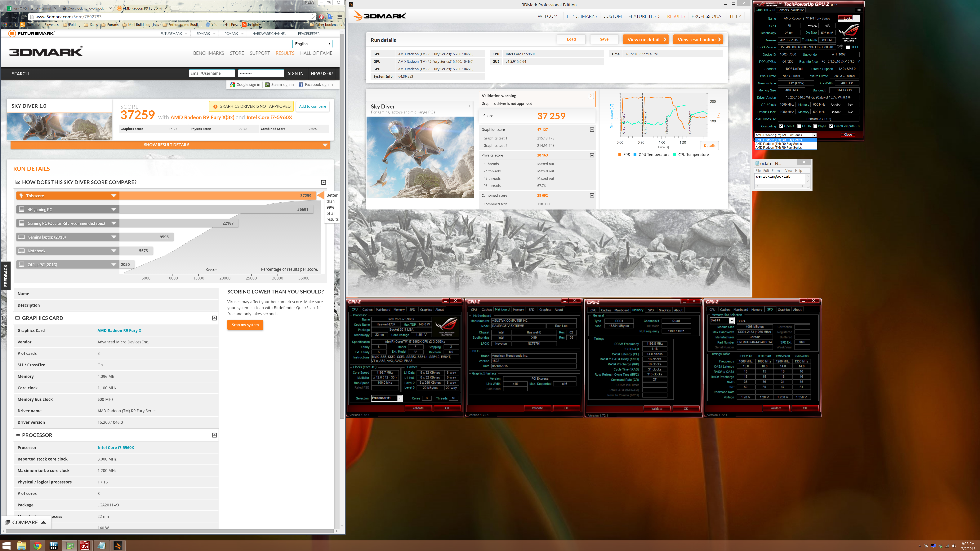
Task: Click the Facebook sign in icon
Action: pos(301,85)
